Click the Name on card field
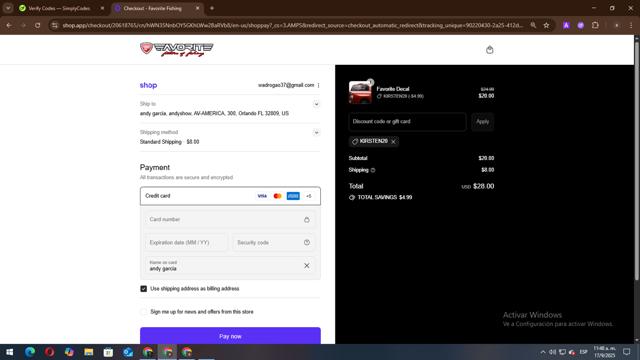This screenshot has width=640, height=360. (x=230, y=266)
